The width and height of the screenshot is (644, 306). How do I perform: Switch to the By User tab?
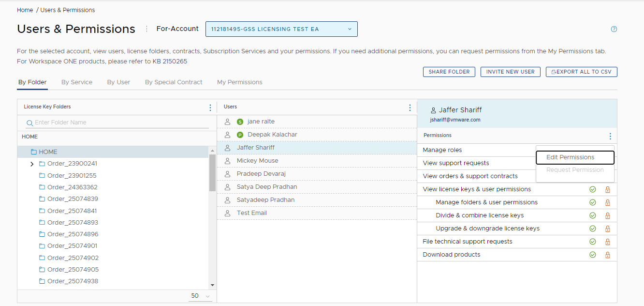(x=118, y=82)
